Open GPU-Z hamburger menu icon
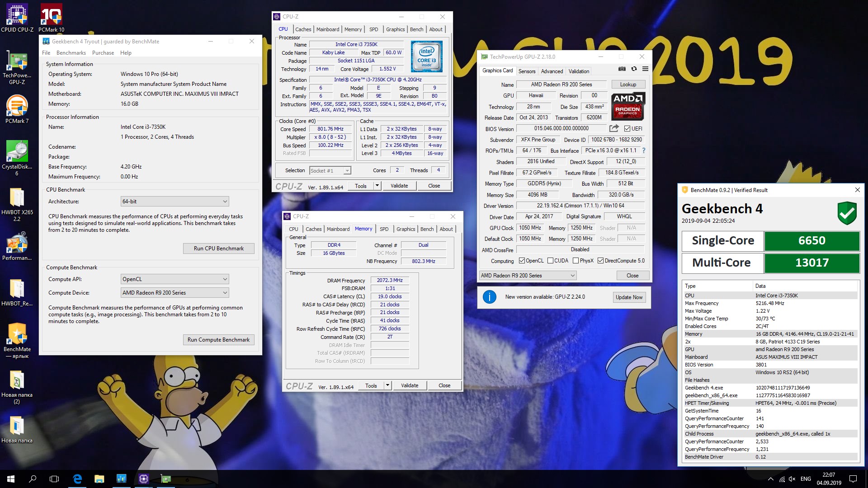The height and width of the screenshot is (488, 868). pos(645,69)
